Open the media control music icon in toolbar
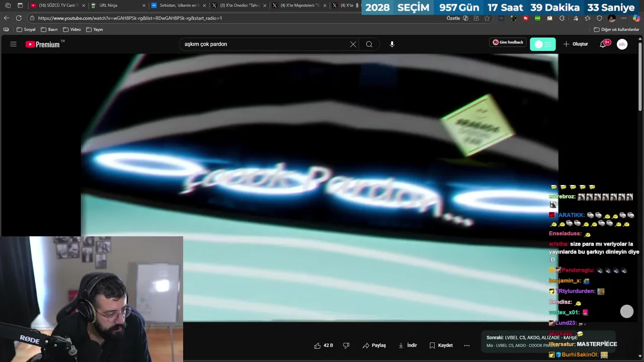 tap(575, 18)
